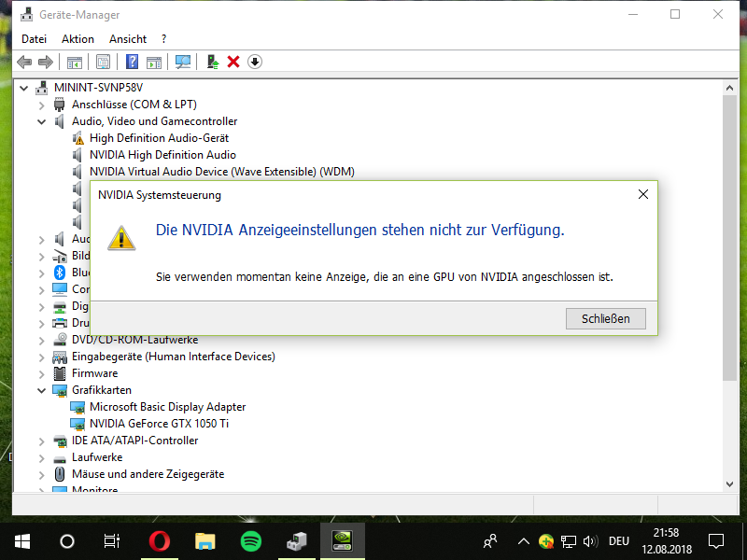Open Action Center notification icon
Viewport: 747px width, 560px height.
716,541
